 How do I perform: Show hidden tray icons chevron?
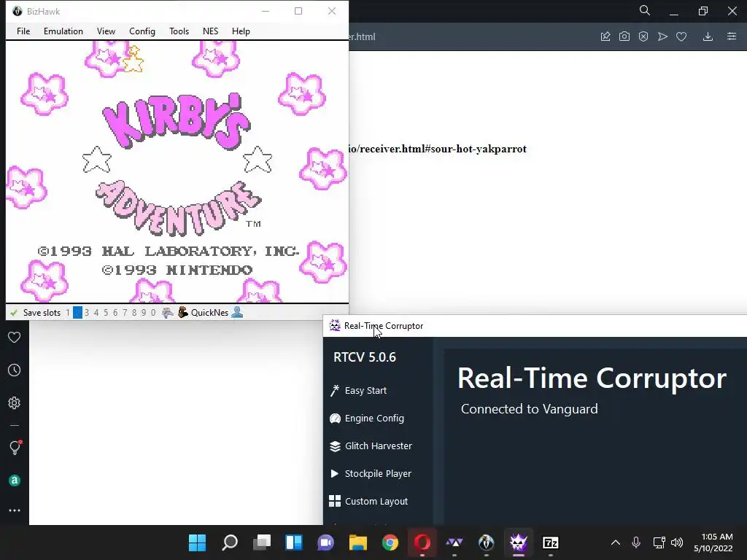coord(616,542)
